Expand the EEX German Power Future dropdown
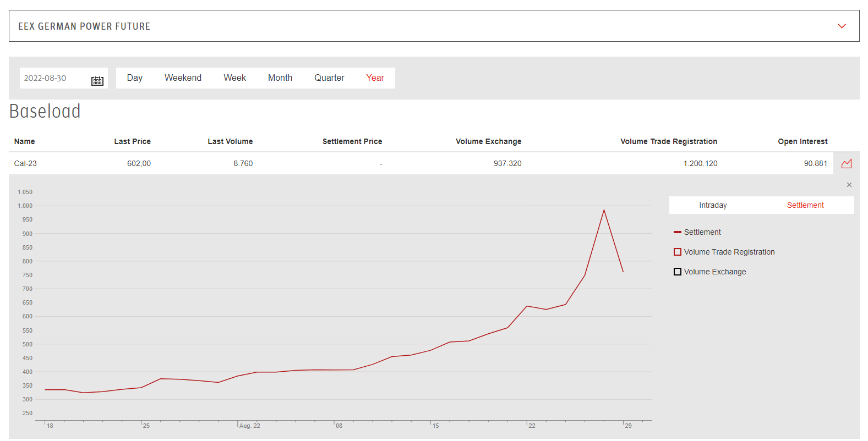This screenshot has height=441, width=868. pos(842,26)
